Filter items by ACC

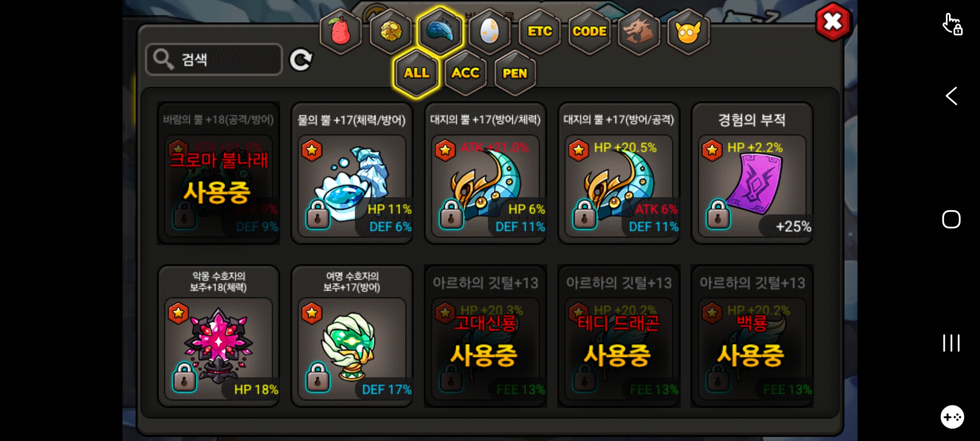coord(465,73)
